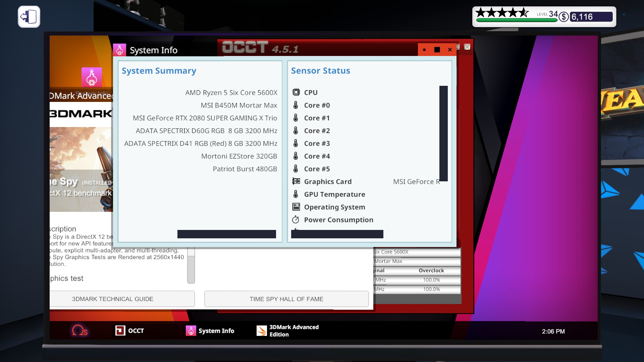Select the Operating System sensor icon

[x=296, y=207]
